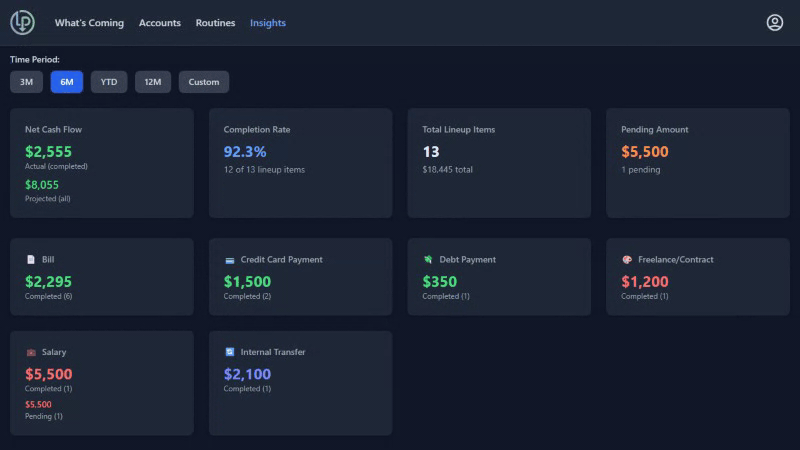Click Salary 'Pending (1)' label
Screen dimensions: 800x450
pos(44,416)
